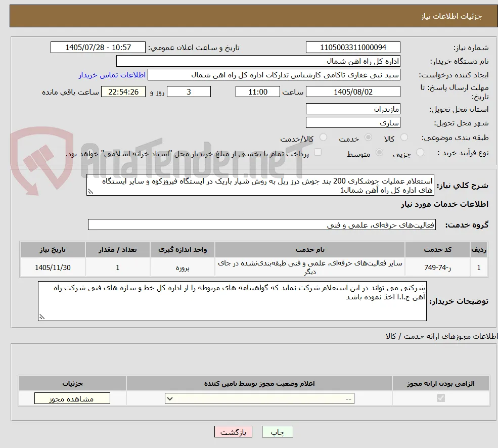Click the شماره نیاز field 1105003311000094
This screenshot has height=448, width=498.
tap(353, 48)
